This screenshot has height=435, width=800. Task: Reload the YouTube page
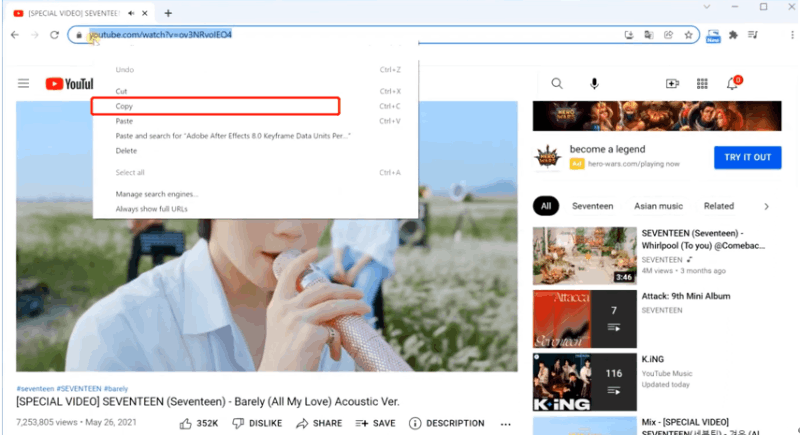pyautogui.click(x=54, y=35)
